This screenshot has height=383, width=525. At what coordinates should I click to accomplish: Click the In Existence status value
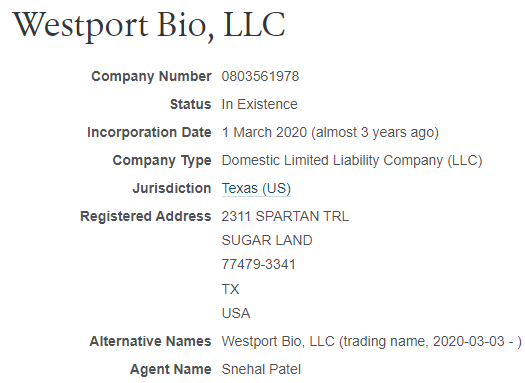coord(259,104)
